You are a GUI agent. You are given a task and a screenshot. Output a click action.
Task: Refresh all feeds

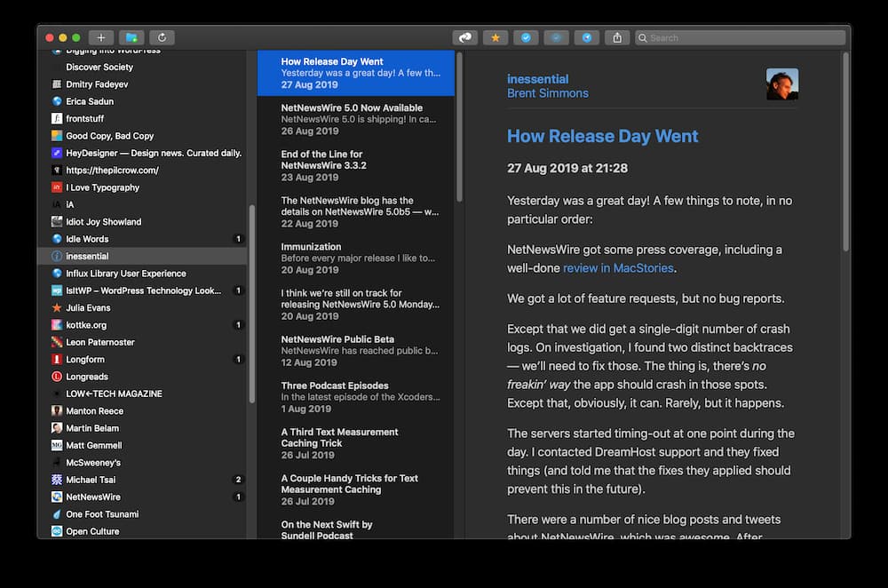pyautogui.click(x=162, y=37)
